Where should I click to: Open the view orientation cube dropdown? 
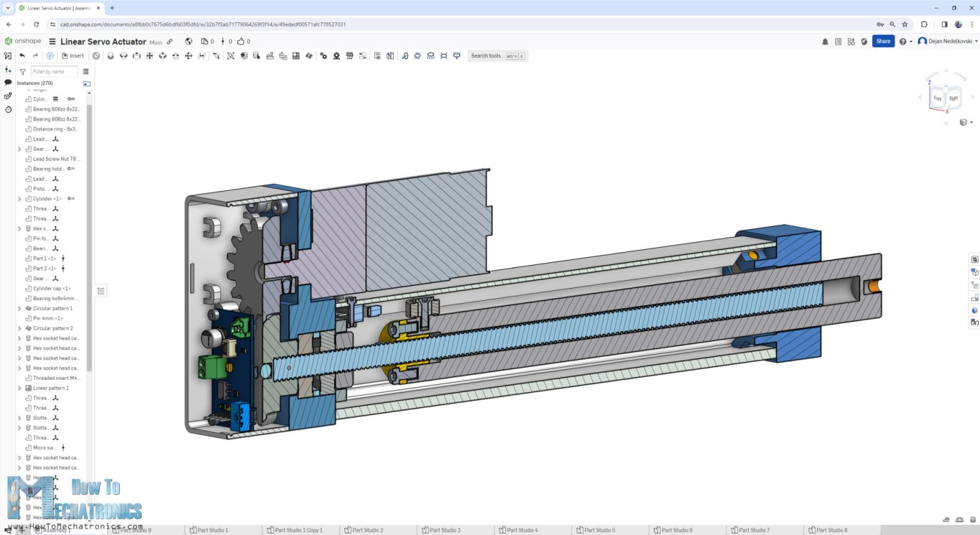point(971,122)
